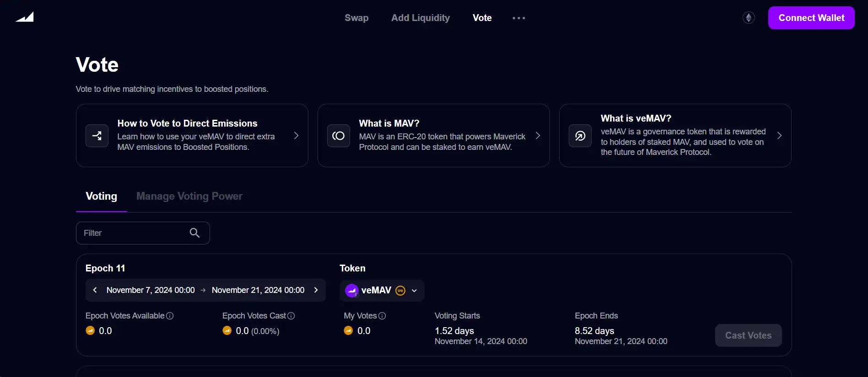Click the info icon beside Epoch Votes Cast
This screenshot has height=377, width=868.
[291, 316]
